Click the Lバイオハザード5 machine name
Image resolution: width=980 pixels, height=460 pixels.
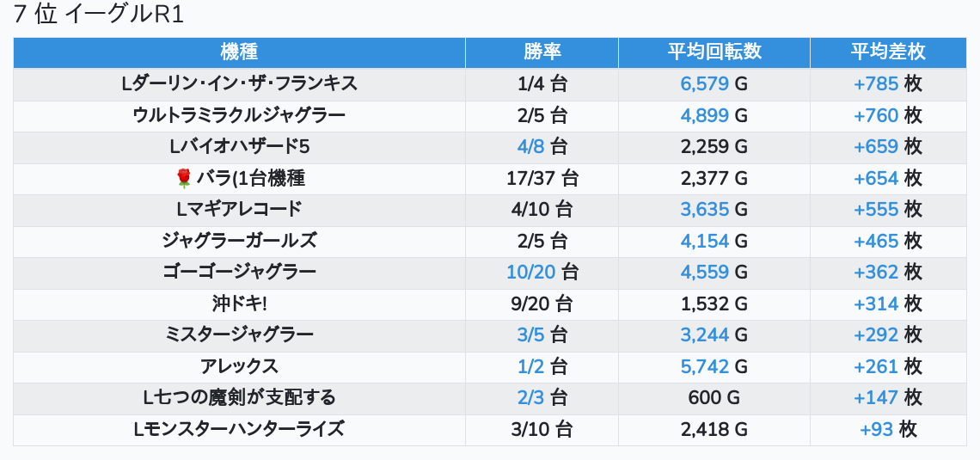(x=239, y=147)
